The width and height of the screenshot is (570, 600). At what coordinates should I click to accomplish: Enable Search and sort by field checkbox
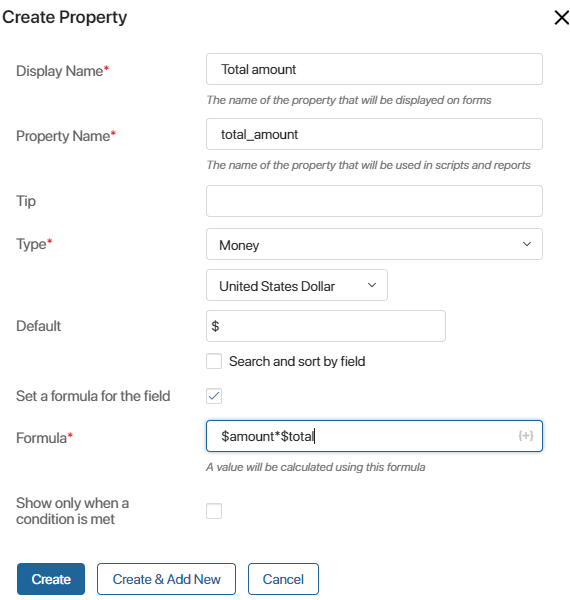[x=214, y=361]
